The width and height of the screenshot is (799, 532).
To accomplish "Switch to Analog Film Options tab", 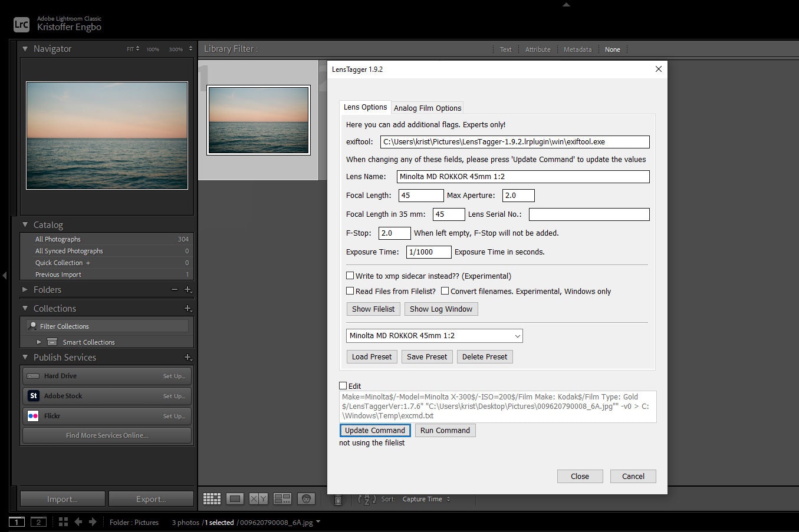I will point(428,108).
